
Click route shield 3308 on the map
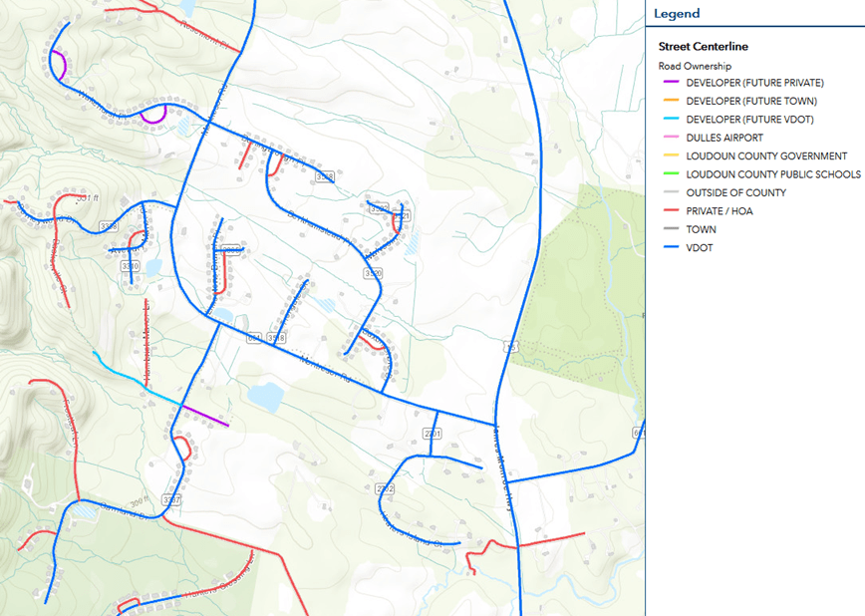tap(108, 226)
